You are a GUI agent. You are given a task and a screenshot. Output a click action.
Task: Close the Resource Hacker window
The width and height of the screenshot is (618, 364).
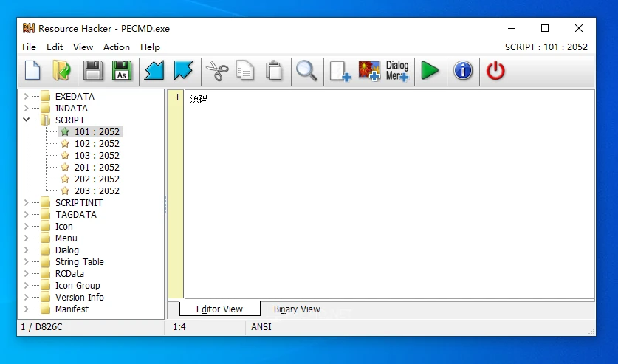[579, 28]
